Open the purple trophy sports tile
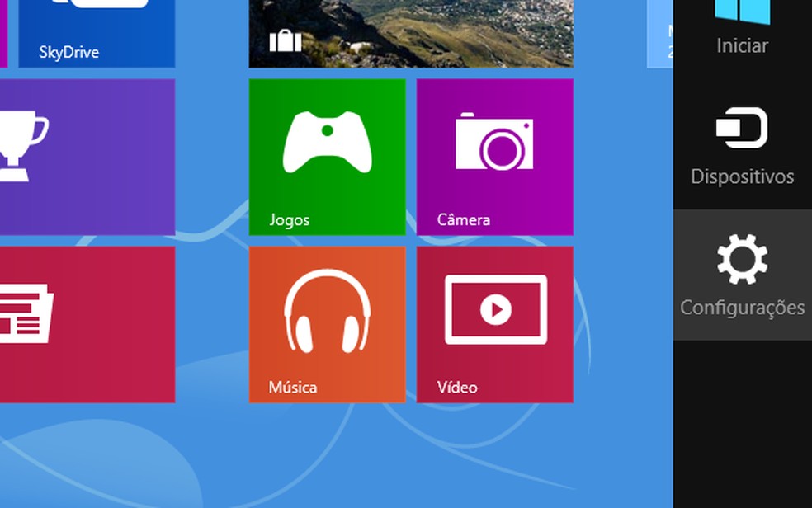 tap(87, 157)
